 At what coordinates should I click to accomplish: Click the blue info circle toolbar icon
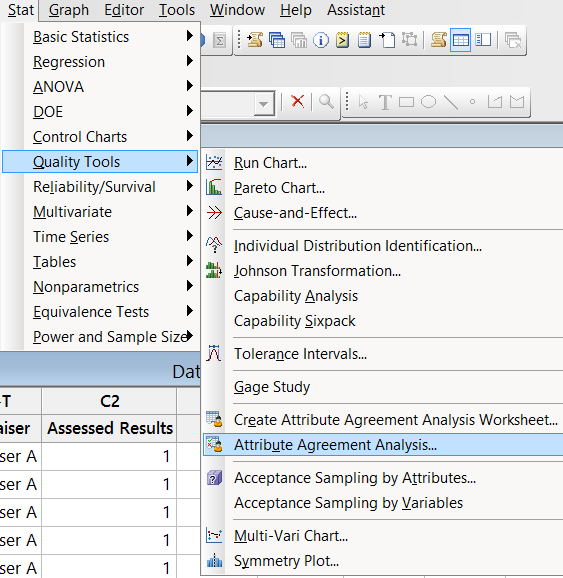(321, 40)
